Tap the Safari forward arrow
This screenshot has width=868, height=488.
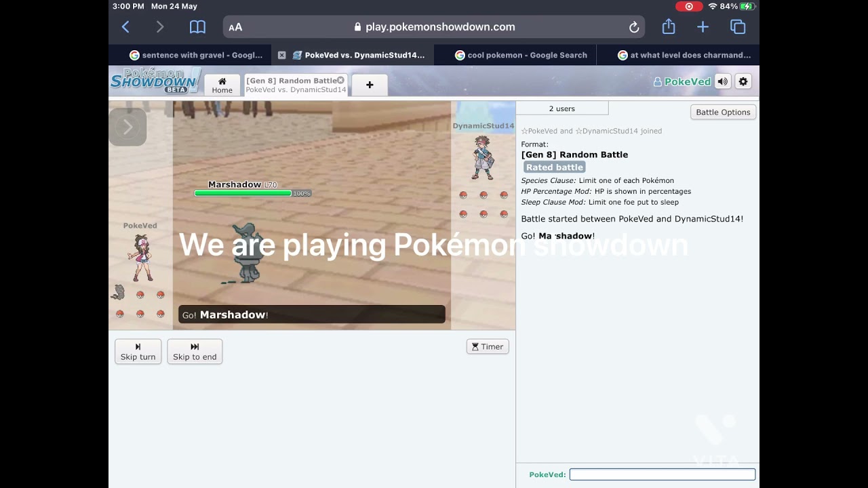point(160,27)
